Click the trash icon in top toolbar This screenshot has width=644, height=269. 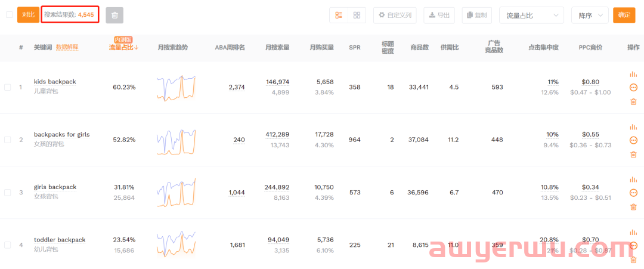click(114, 15)
